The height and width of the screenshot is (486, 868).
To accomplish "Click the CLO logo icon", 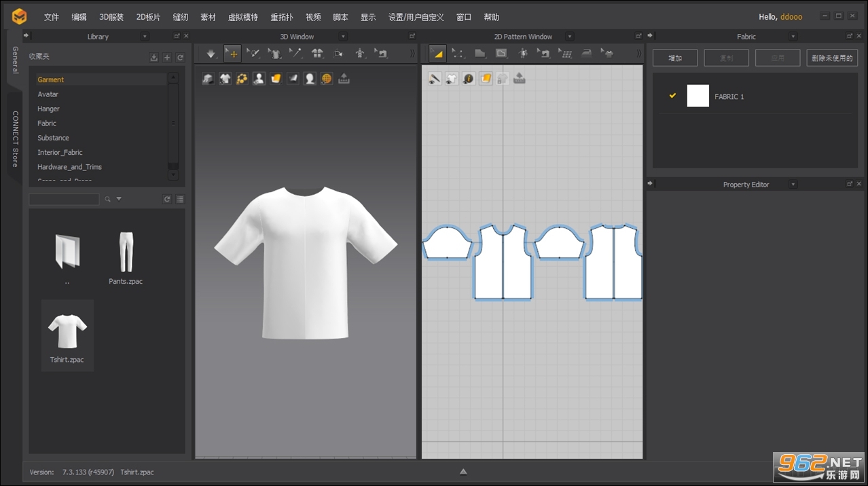I will pyautogui.click(x=20, y=16).
